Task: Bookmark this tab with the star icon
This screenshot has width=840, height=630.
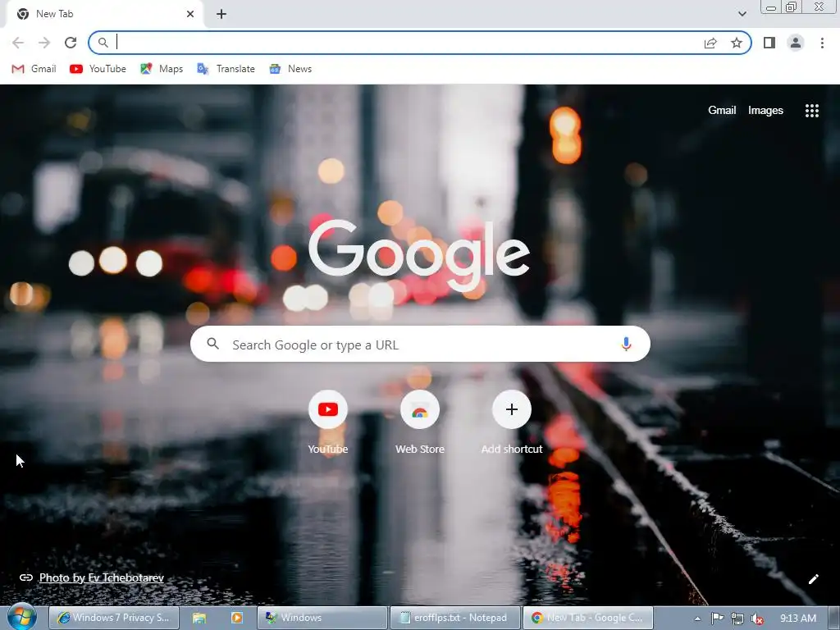Action: (x=737, y=43)
